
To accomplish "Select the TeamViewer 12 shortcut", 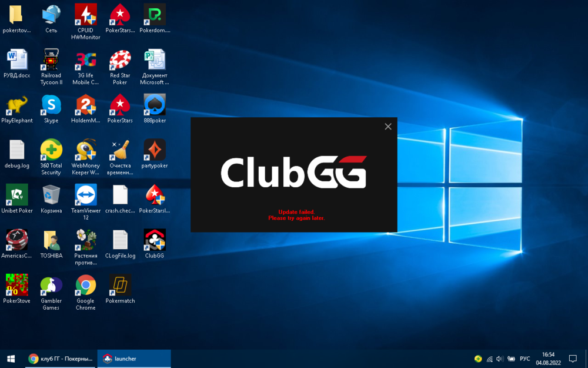I will [86, 195].
